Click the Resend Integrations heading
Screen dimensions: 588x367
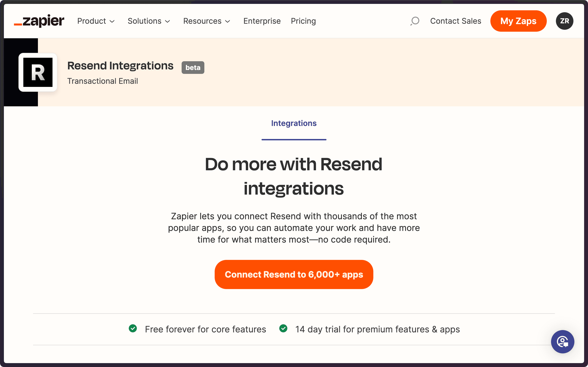[x=120, y=65]
